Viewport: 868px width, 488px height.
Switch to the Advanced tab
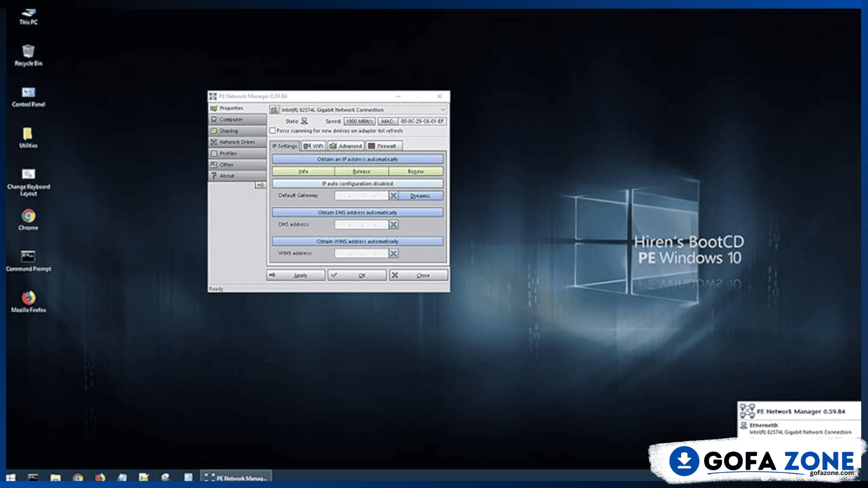coord(346,146)
